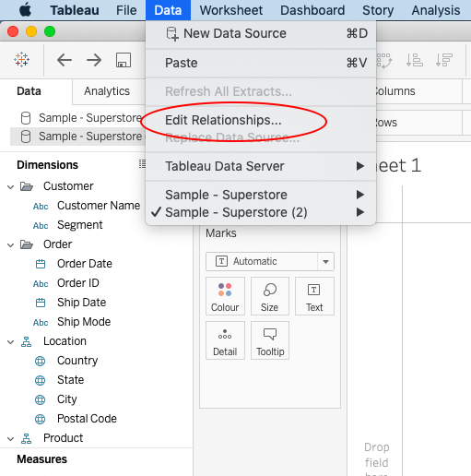Select the Postal Code field
The width and height of the screenshot is (471, 476).
[87, 419]
